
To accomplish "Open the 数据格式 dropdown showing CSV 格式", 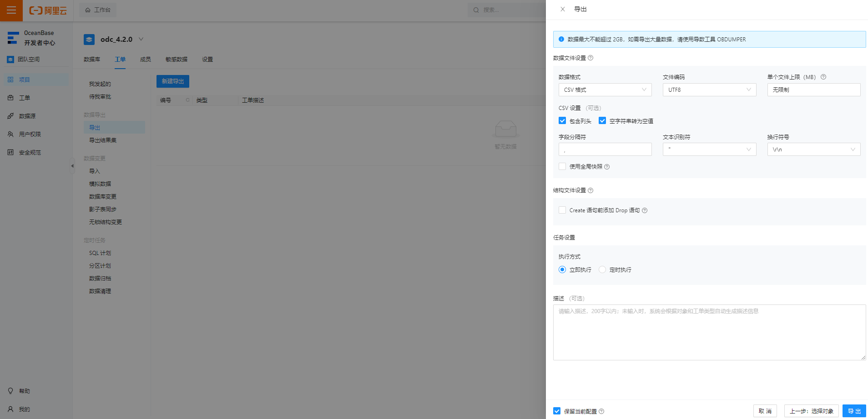I will point(605,90).
